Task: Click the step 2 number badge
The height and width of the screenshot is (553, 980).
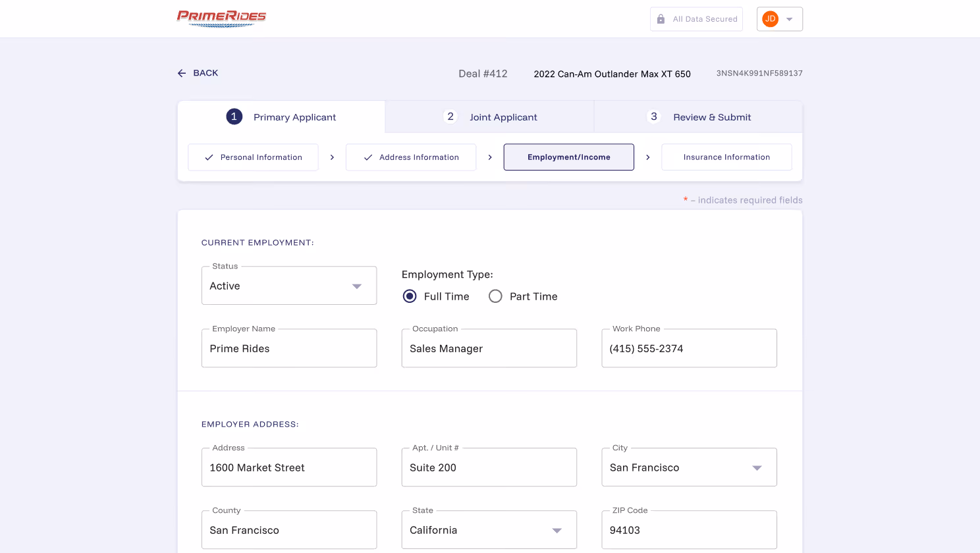Action: point(450,117)
